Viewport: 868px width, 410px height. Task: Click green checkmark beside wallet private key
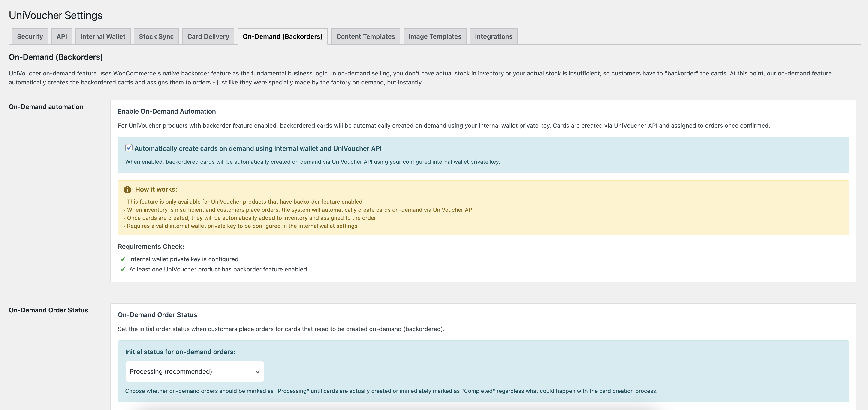(123, 259)
